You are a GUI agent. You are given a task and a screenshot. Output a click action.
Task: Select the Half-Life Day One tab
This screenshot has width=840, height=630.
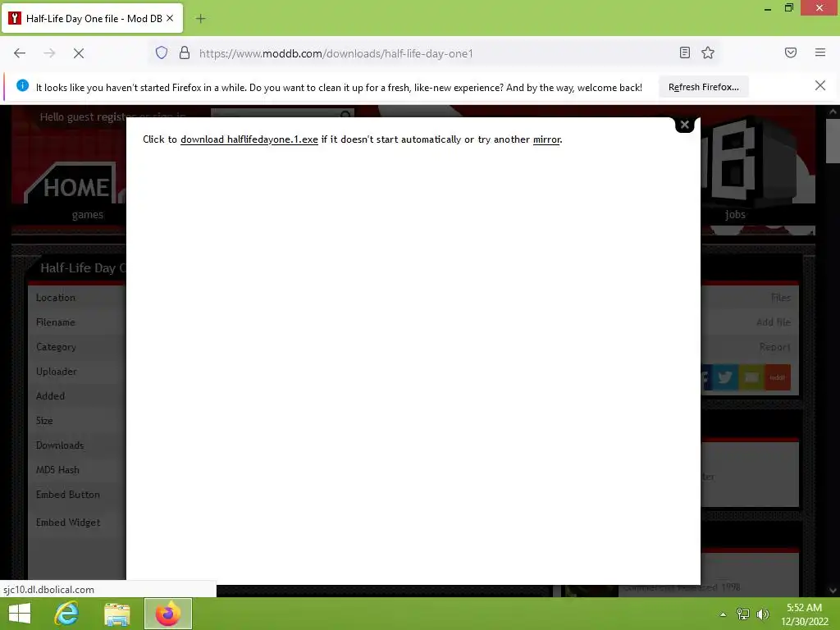94,19
